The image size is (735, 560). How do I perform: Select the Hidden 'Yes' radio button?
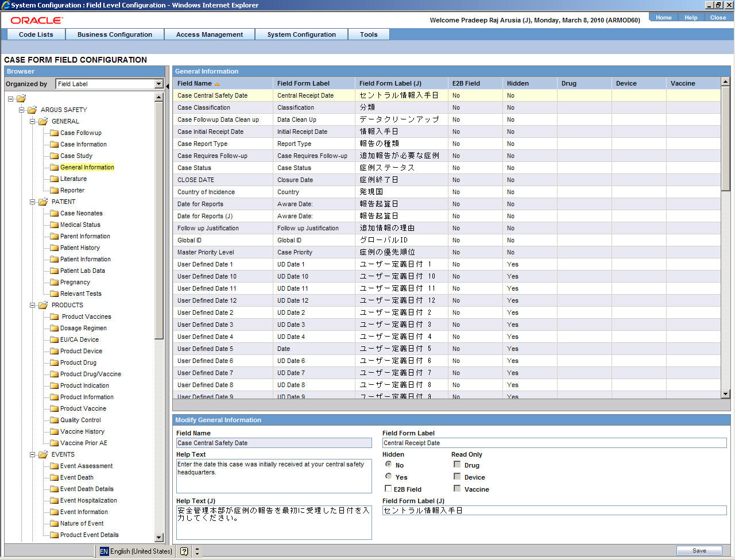[389, 476]
